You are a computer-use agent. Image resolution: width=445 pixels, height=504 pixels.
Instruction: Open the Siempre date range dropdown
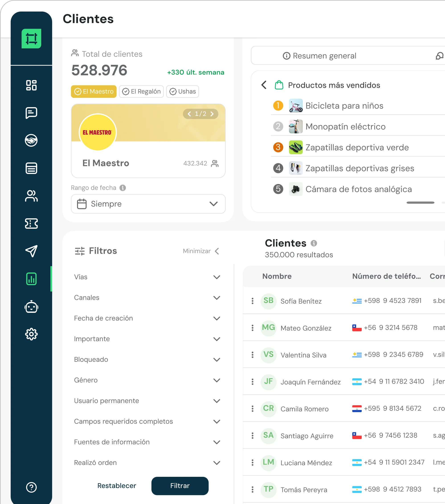coord(148,204)
